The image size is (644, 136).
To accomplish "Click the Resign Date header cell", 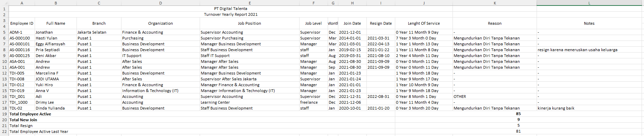I will pyautogui.click(x=380, y=23).
